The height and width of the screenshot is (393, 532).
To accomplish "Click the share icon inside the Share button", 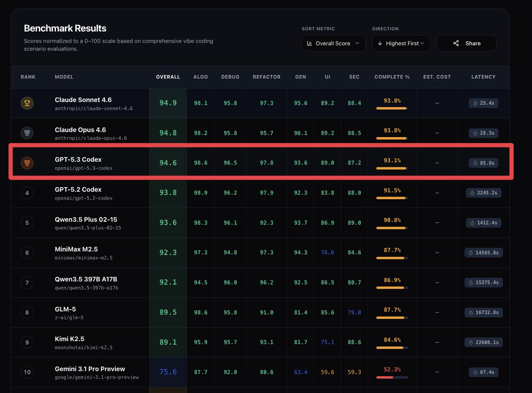I will (x=456, y=43).
